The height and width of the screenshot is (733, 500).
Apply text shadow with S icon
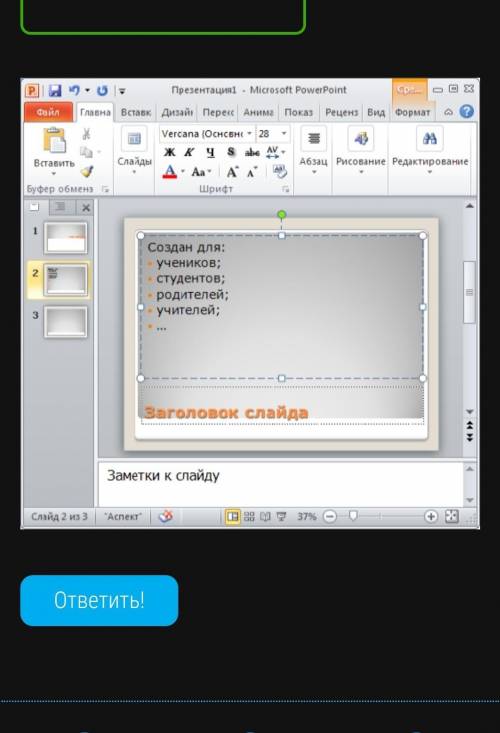(x=231, y=152)
